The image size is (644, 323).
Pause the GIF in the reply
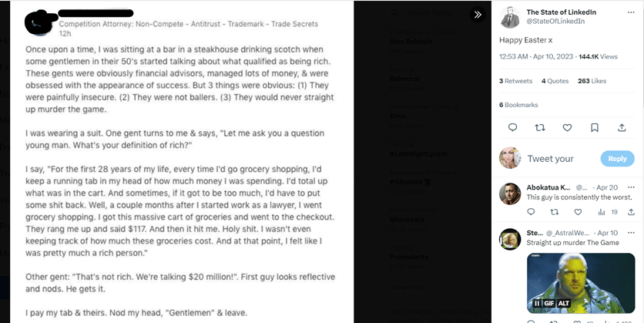point(537,303)
